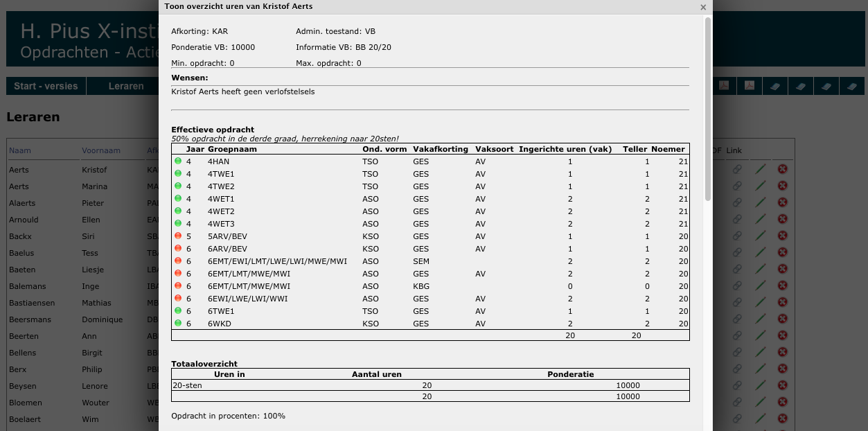
Task: Click the pencil icon for Inge Balemans
Action: coord(761,285)
